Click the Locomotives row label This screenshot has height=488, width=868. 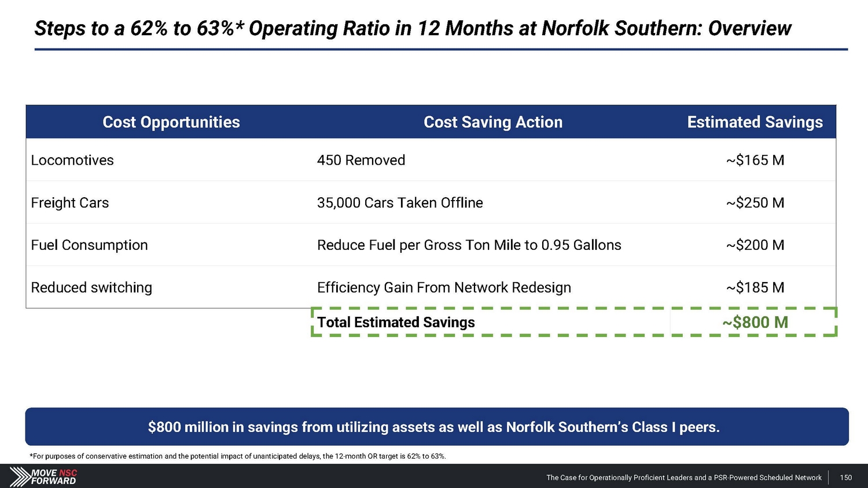[x=72, y=160]
